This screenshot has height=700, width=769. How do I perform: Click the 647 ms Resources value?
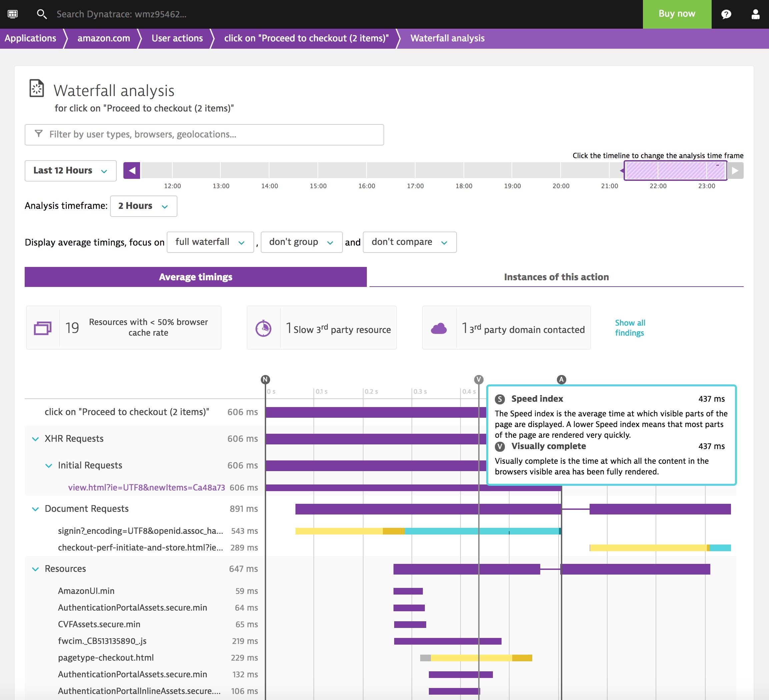[x=243, y=569]
